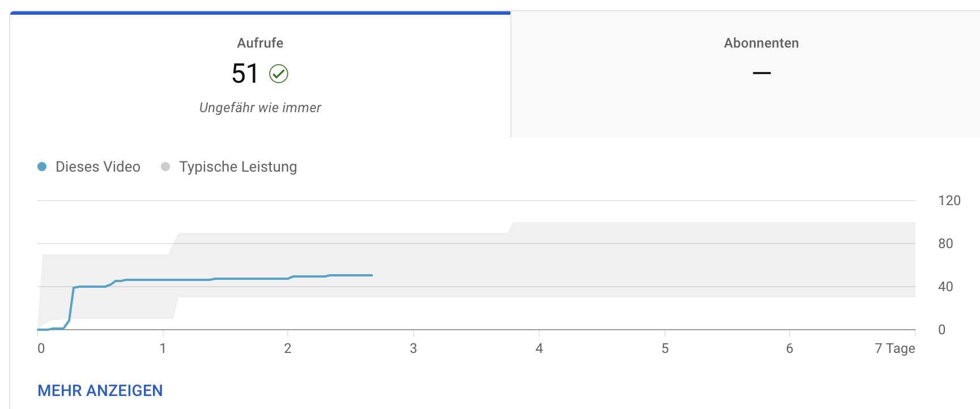Click the green checkmark icon beside 51
Screen dimensions: 980x409
pos(279,74)
